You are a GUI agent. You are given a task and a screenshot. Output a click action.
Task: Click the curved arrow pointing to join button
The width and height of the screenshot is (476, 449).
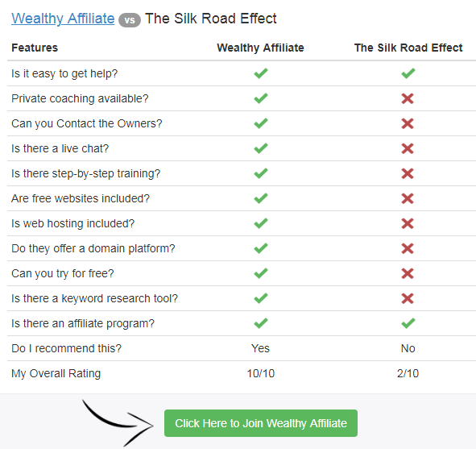pos(118,422)
